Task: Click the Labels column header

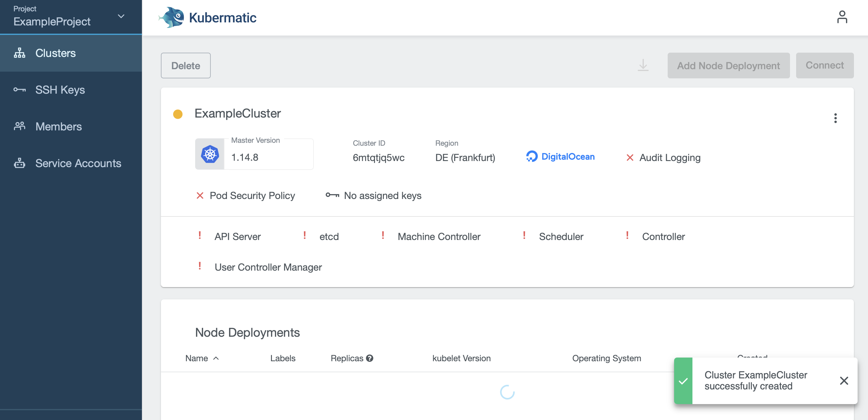Action: [283, 358]
